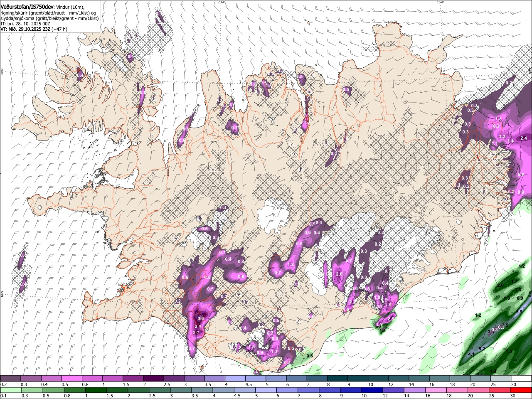The width and height of the screenshot is (532, 399).
Task: Click the 12 label on the bottom scale
Action: [x=384, y=396]
